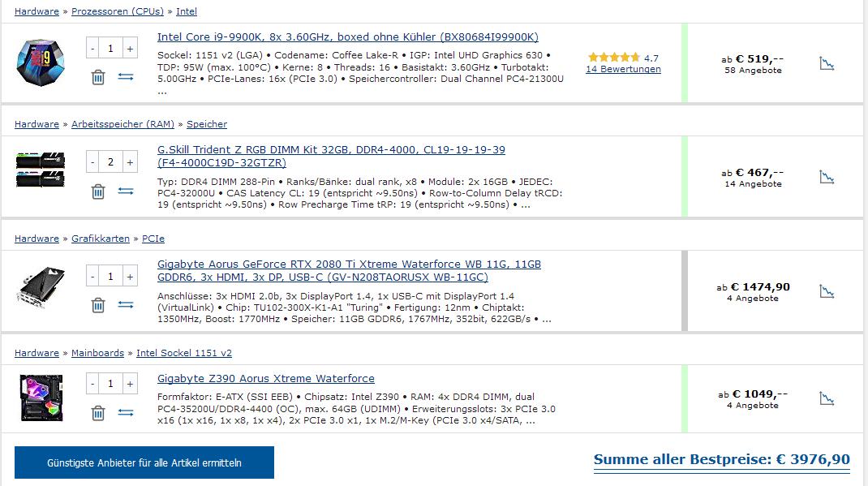Go to Prozessoren (CPUs) breadcrumb

118,11
